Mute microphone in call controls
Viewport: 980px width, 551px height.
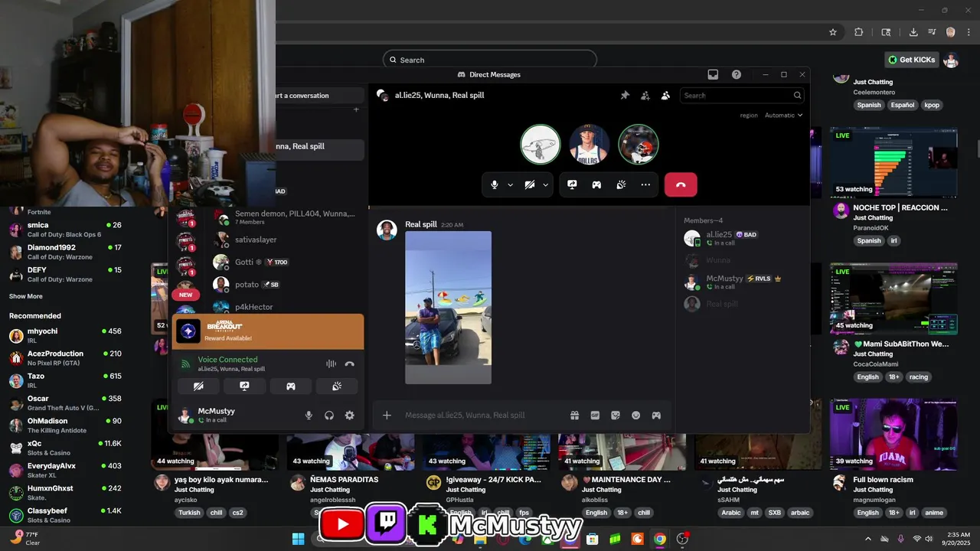pos(495,184)
